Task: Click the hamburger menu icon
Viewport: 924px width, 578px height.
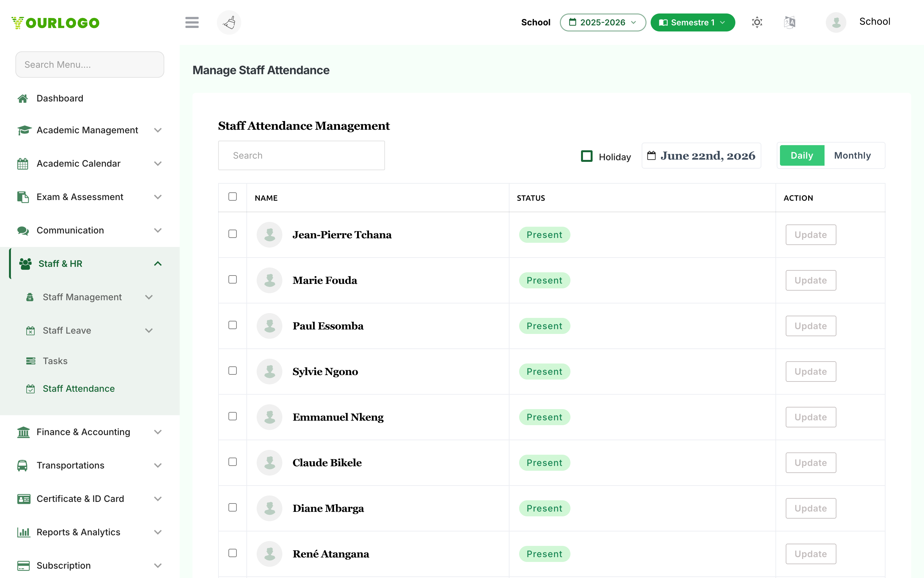Action: (192, 22)
